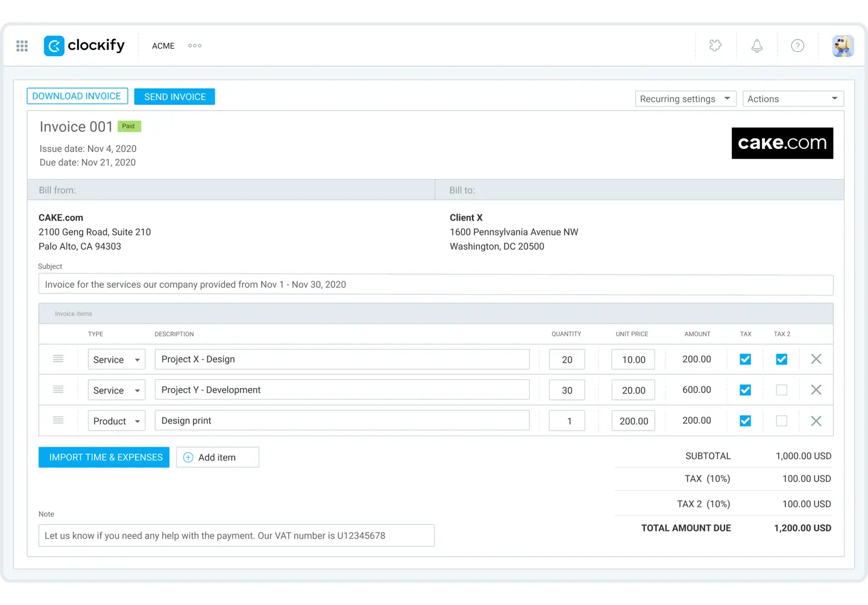Image resolution: width=868 pixels, height=605 pixels.
Task: Click the cake.com invoice logo
Action: 782,143
